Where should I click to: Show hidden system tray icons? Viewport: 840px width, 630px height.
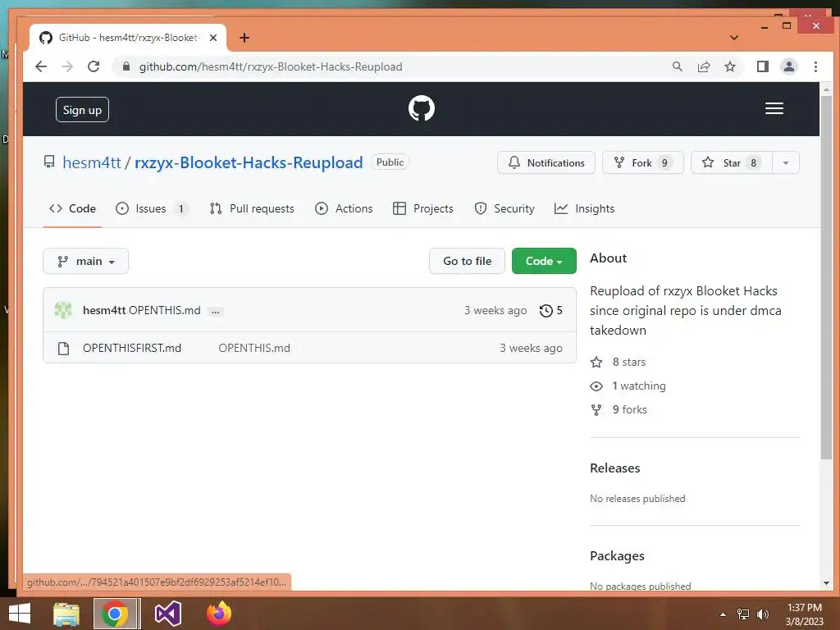coord(723,614)
